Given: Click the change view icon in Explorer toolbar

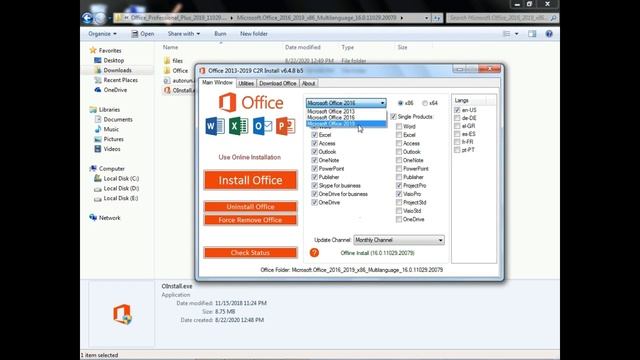Looking at the screenshot, I should (x=507, y=34).
